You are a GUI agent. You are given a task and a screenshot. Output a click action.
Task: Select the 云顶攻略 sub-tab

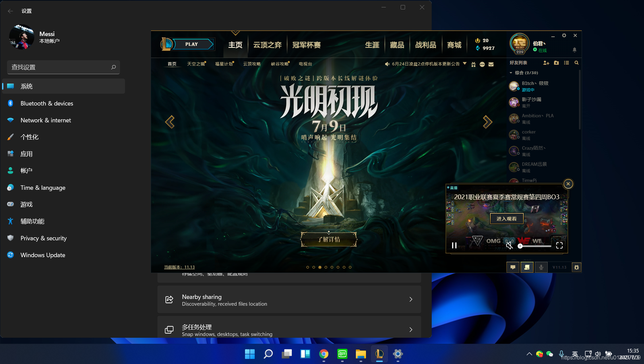pyautogui.click(x=252, y=64)
